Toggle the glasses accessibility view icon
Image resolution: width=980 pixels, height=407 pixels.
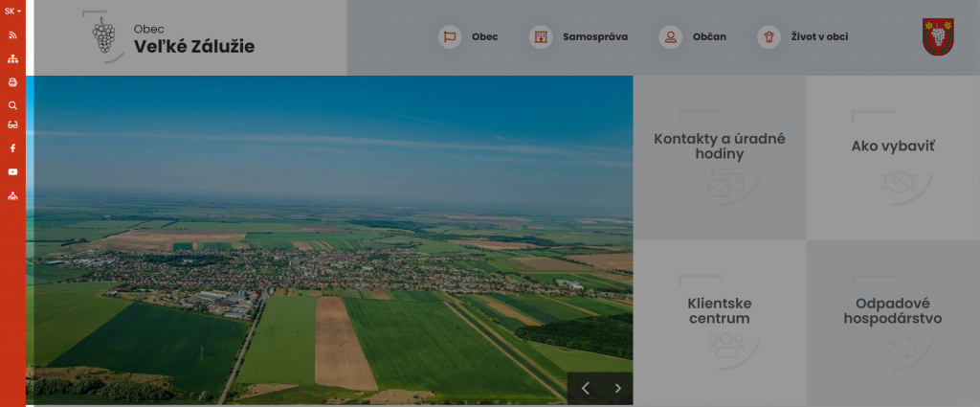click(12, 124)
